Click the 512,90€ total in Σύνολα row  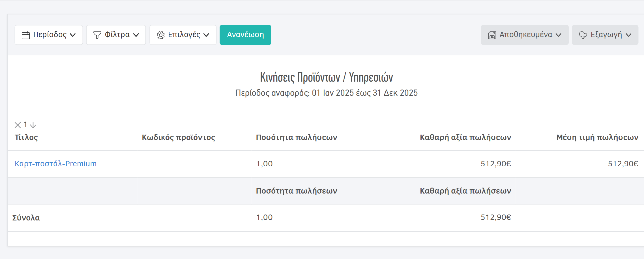(496, 217)
